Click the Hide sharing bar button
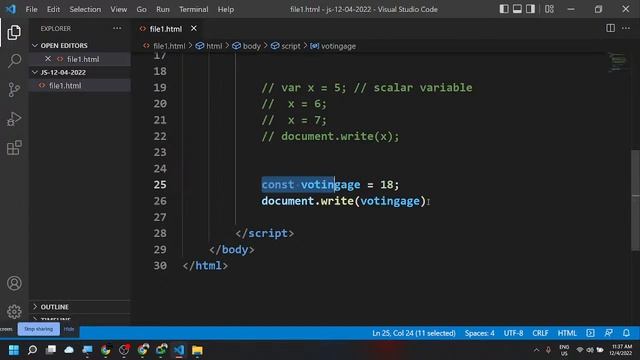 click(x=69, y=329)
